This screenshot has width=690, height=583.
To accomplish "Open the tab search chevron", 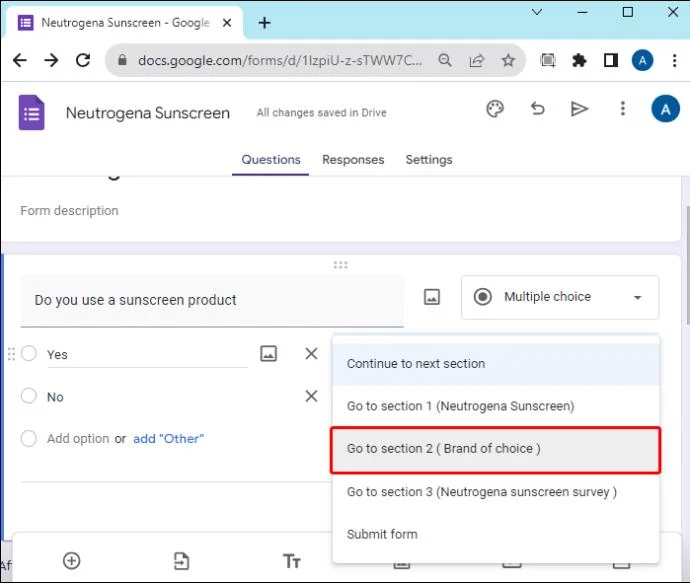I will coord(537,12).
